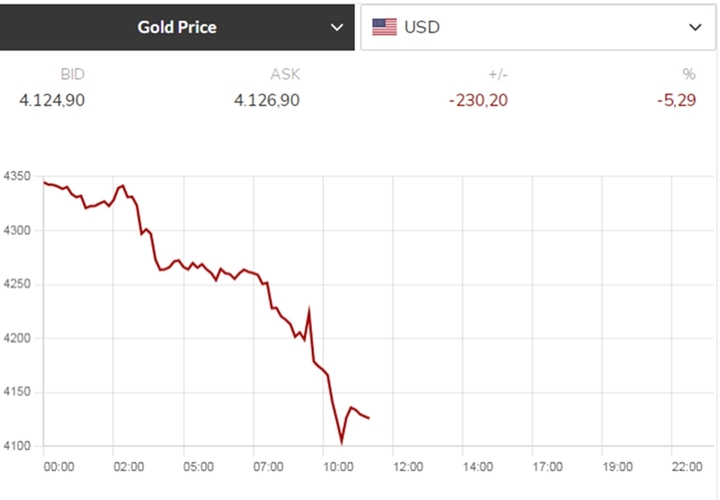Select the bid value 4.124,90
Image resolution: width=720 pixels, height=500 pixels.
pos(52,100)
